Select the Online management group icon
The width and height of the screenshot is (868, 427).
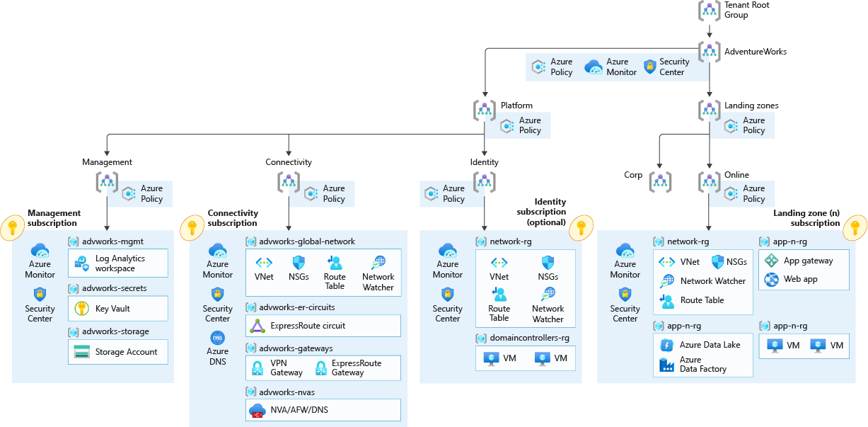coord(709,182)
